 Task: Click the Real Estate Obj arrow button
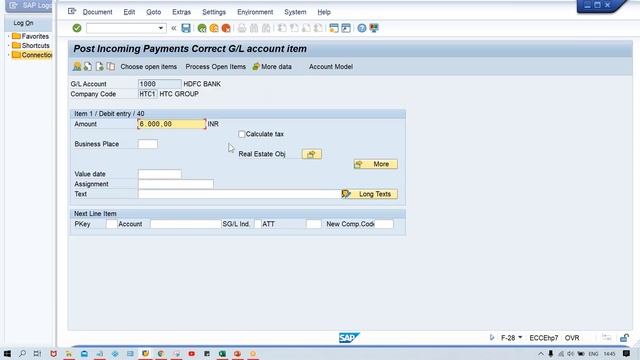[x=311, y=154]
